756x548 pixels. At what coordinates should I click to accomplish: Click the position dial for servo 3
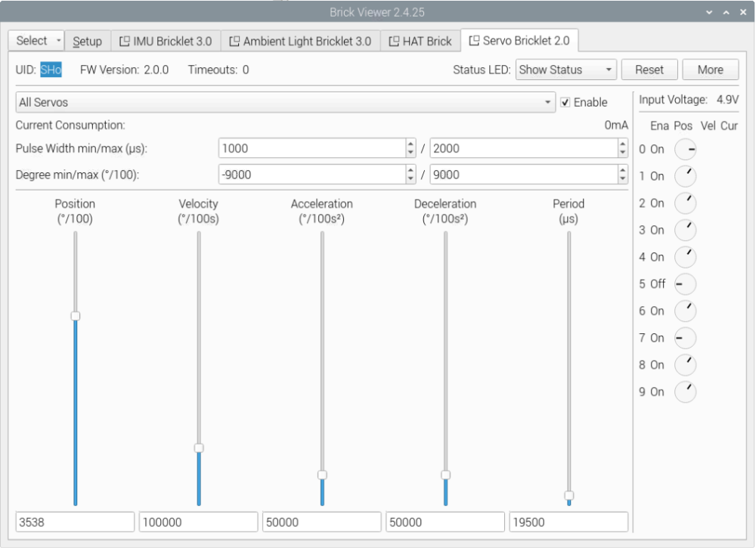pyautogui.click(x=685, y=231)
